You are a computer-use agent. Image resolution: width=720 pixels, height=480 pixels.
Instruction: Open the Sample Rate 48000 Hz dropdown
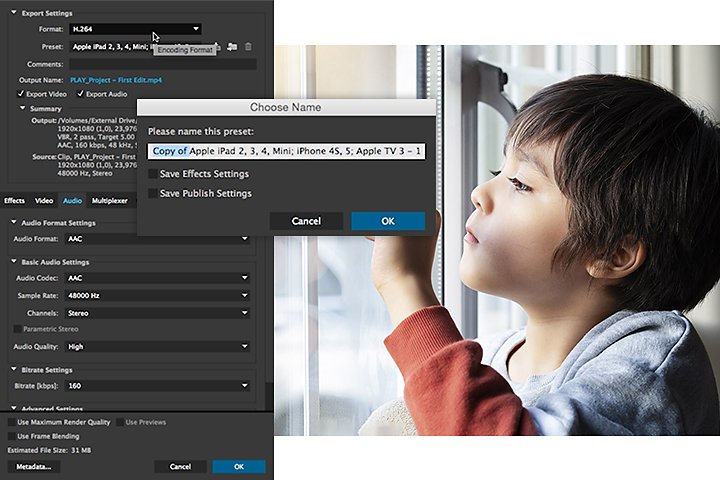coord(158,295)
